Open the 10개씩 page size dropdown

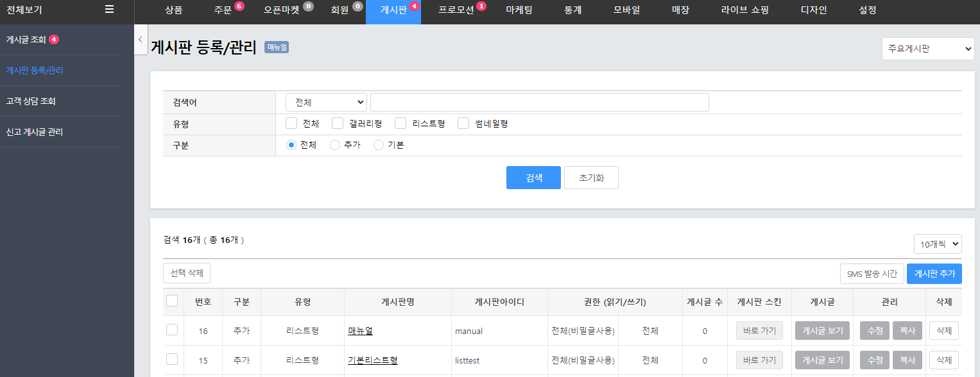click(937, 244)
